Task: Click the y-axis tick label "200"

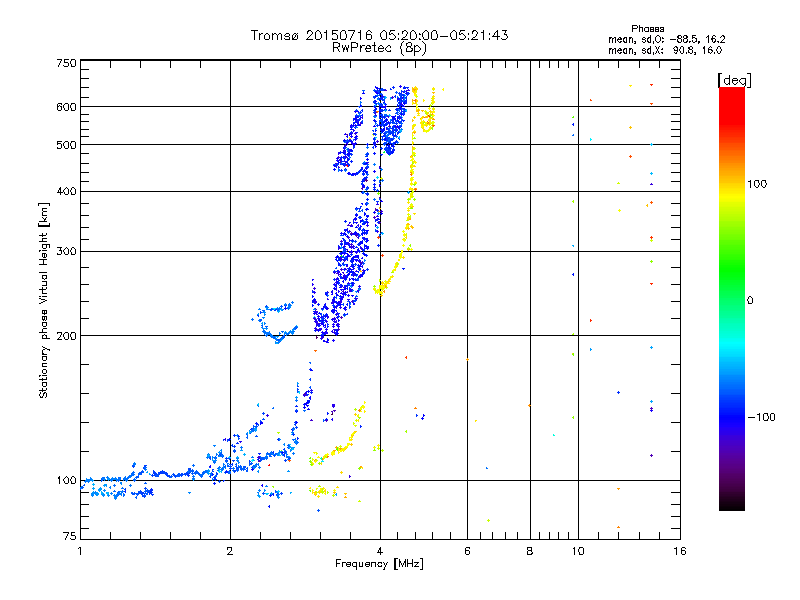Action: (66, 336)
